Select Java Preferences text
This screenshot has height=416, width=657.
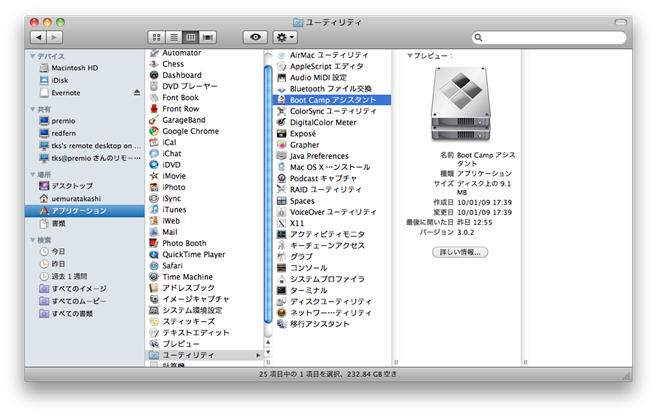pos(319,156)
